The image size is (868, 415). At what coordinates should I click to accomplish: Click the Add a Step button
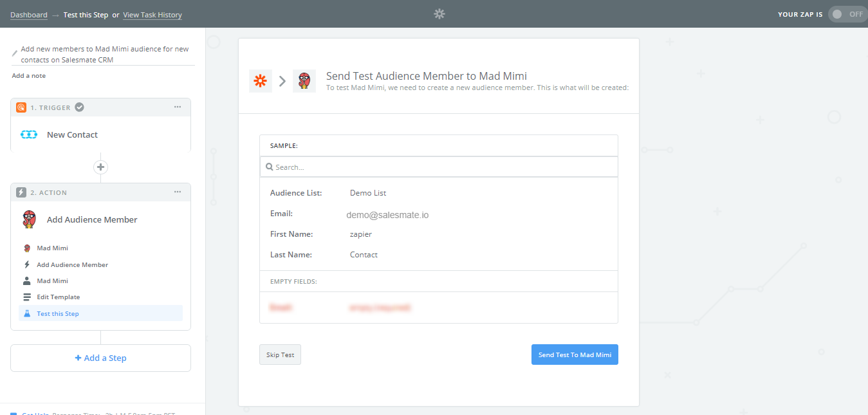(x=100, y=358)
